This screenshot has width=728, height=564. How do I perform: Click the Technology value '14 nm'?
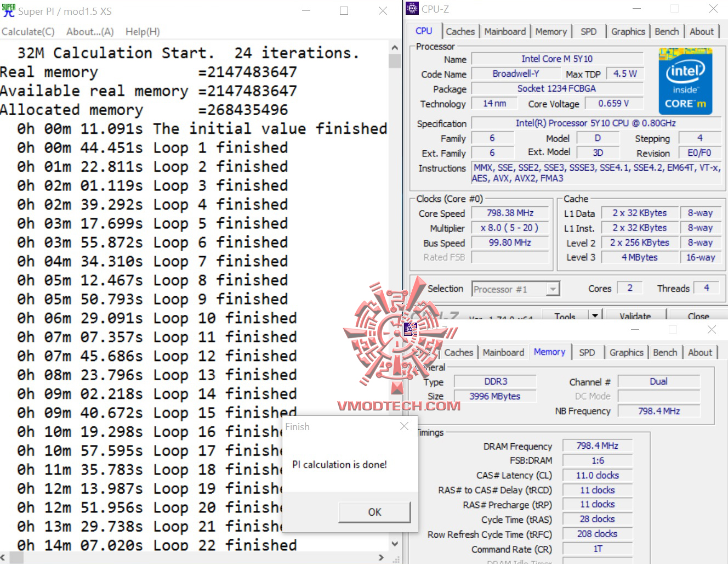click(x=494, y=103)
